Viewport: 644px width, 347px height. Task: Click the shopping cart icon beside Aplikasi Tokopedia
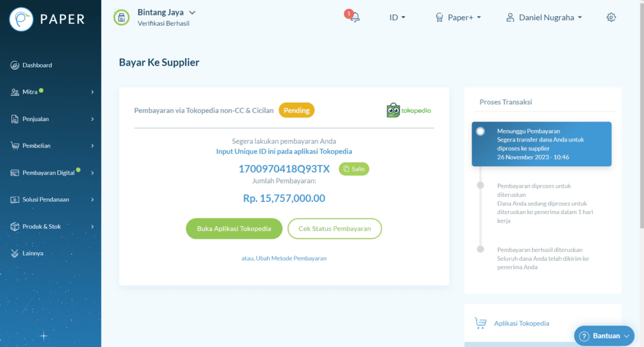480,323
